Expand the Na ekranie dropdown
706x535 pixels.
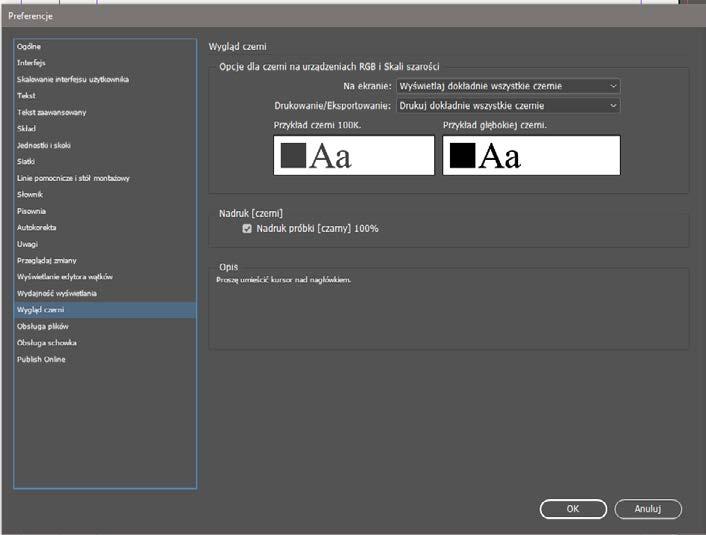508,86
